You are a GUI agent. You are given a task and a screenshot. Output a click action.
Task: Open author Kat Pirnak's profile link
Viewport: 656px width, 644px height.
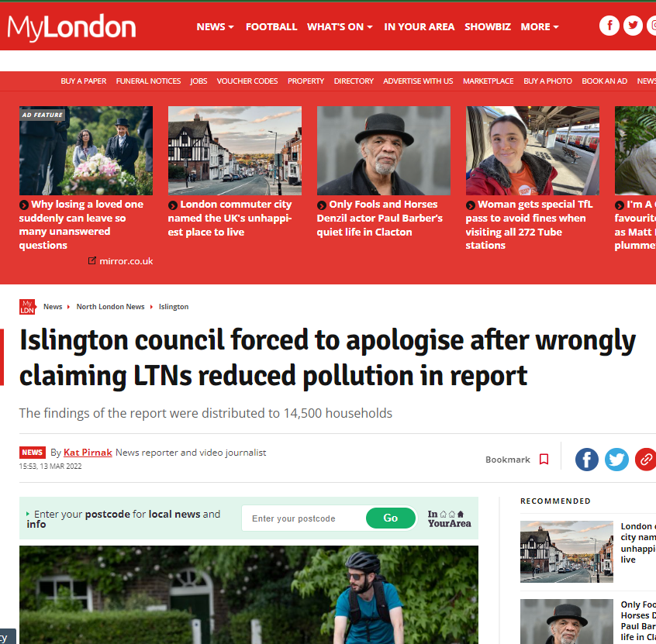pyautogui.click(x=88, y=453)
